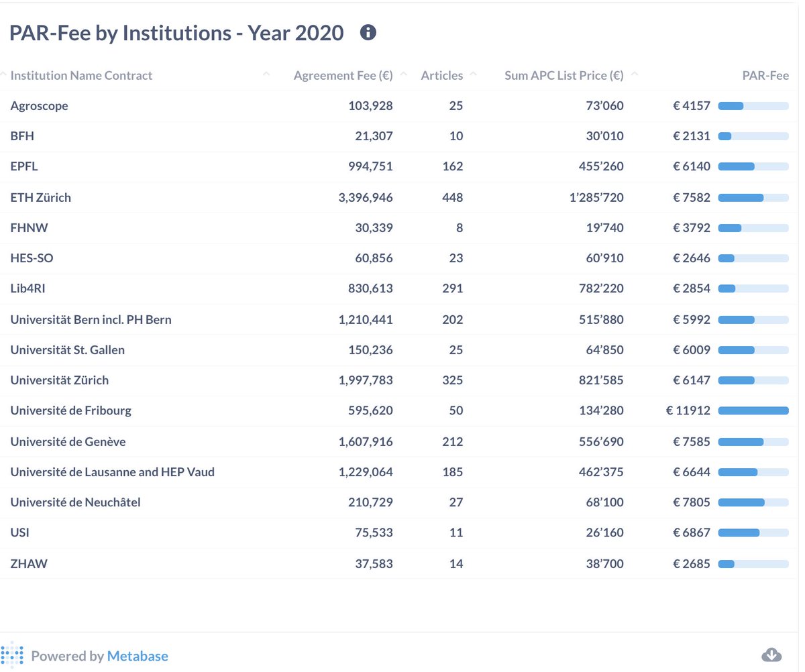Select the EPFL institution name
Image resolution: width=805 pixels, height=672 pixels.
click(x=24, y=166)
